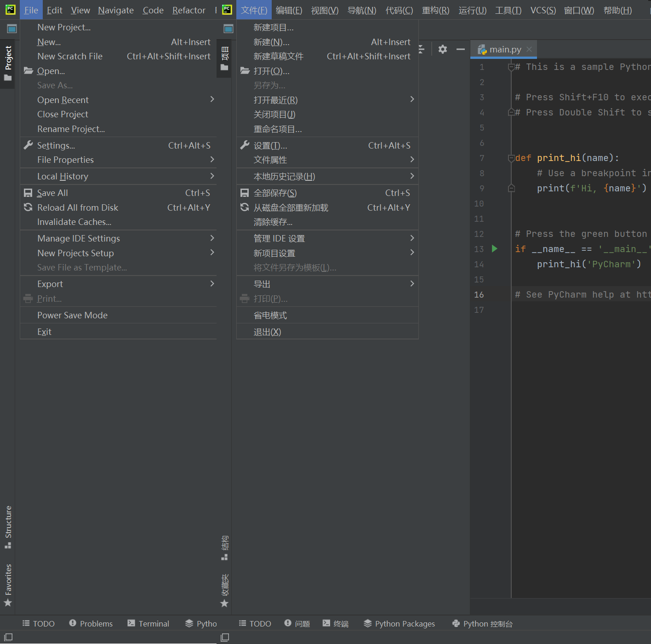This screenshot has height=644, width=651.
Task: Open the 收藏夹 sidebar tool window
Action: point(224,591)
